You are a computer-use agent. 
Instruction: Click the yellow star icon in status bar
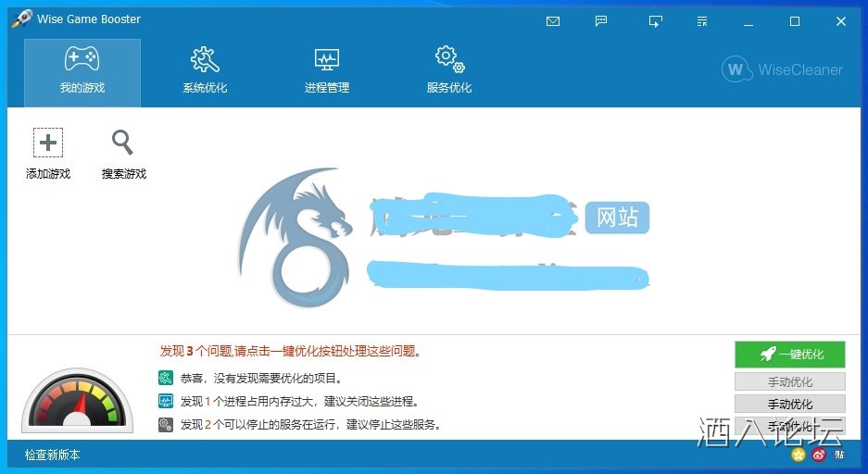799,455
